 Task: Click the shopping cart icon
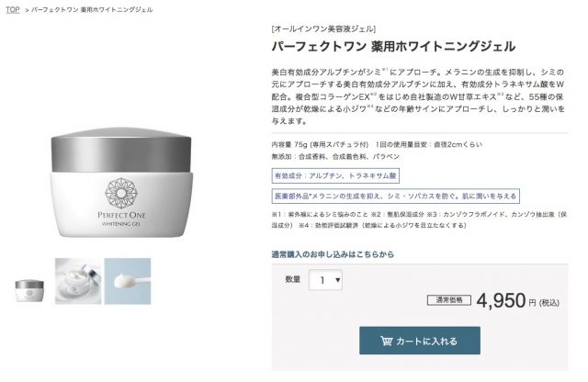click(x=386, y=341)
